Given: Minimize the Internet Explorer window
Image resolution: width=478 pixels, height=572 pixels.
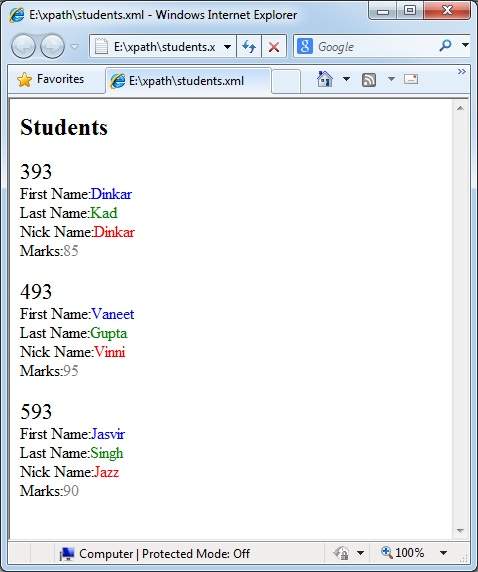Looking at the screenshot, I should (382, 11).
